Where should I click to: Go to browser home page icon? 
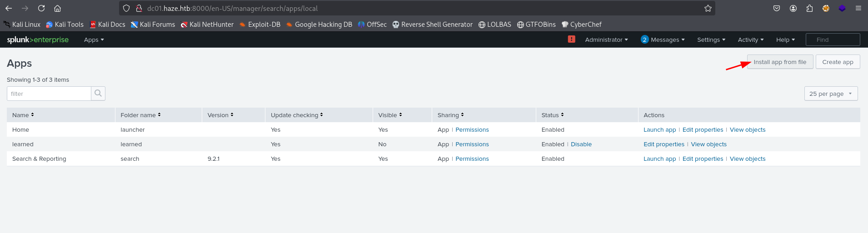coord(57,8)
